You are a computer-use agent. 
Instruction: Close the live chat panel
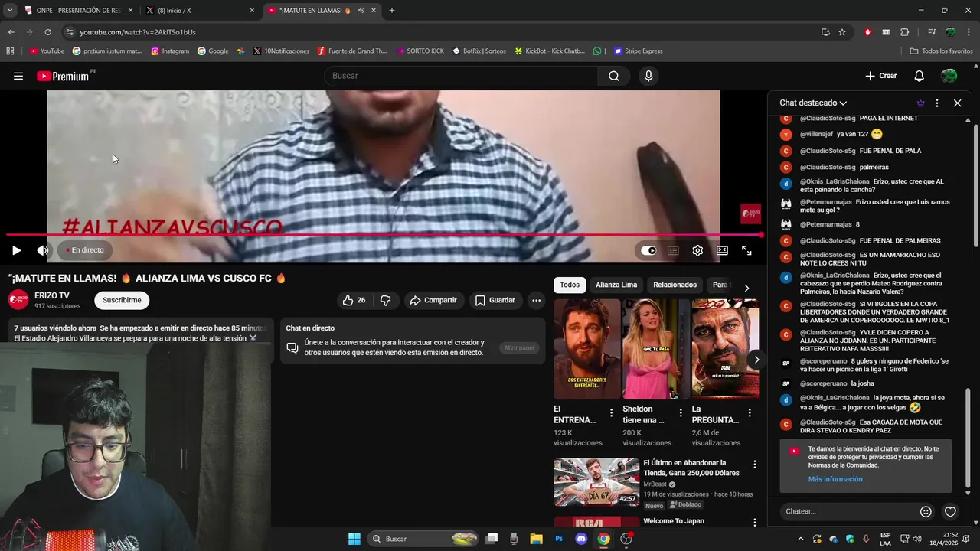[x=957, y=103]
